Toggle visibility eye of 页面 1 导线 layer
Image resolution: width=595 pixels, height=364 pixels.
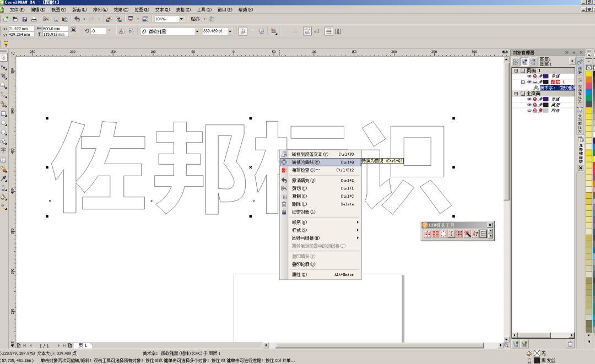coord(529,76)
